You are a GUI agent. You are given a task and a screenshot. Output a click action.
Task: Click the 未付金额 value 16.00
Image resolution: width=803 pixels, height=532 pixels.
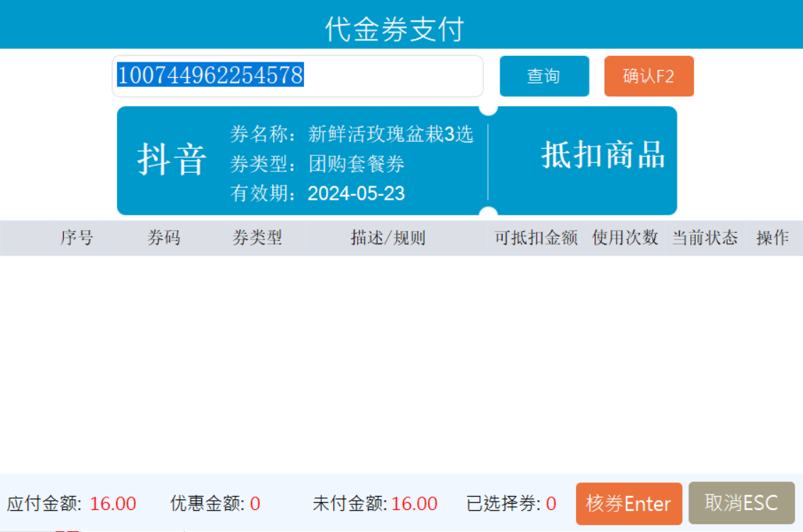tap(415, 504)
